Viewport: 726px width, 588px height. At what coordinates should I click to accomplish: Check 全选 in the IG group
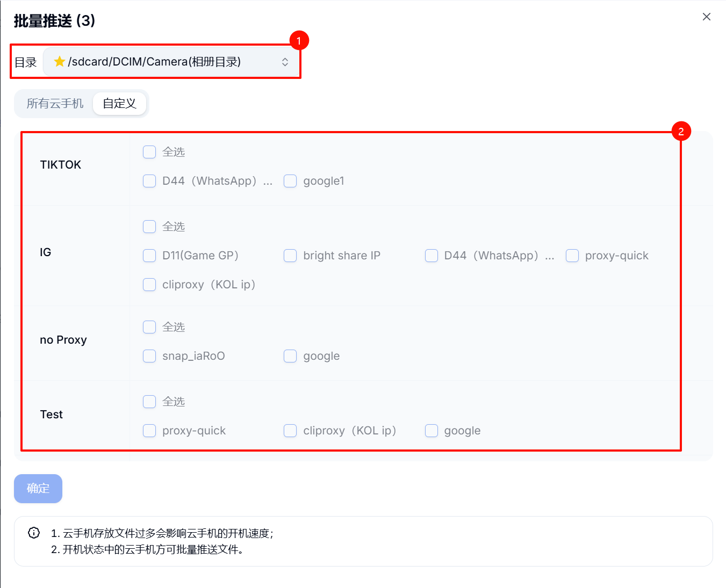149,227
